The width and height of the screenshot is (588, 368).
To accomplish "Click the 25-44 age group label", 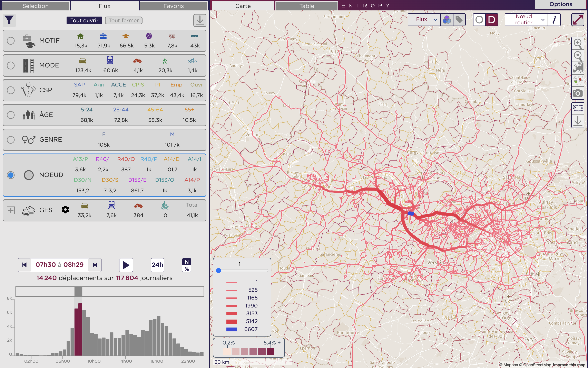I will pyautogui.click(x=121, y=110).
